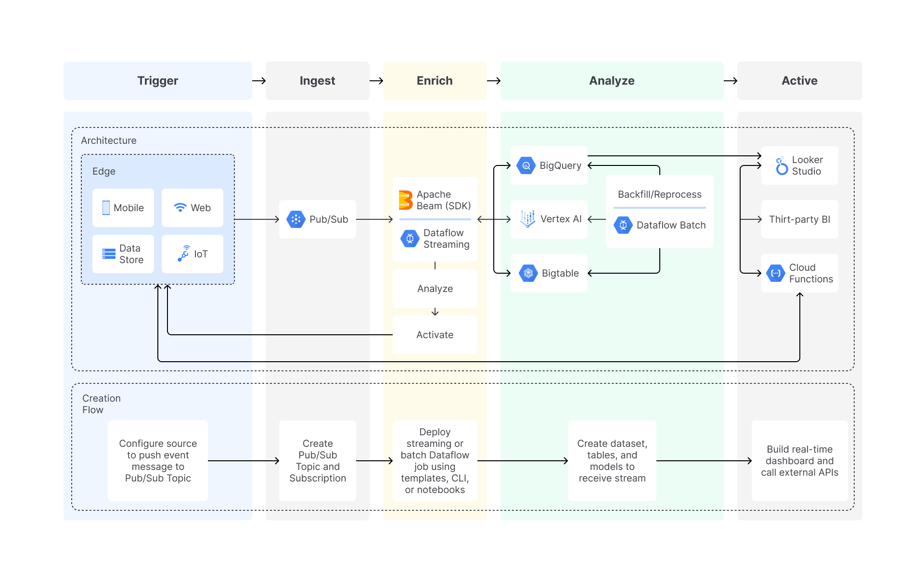
Task: Click the Dataflow Streaming hexagon icon
Action: tap(410, 239)
